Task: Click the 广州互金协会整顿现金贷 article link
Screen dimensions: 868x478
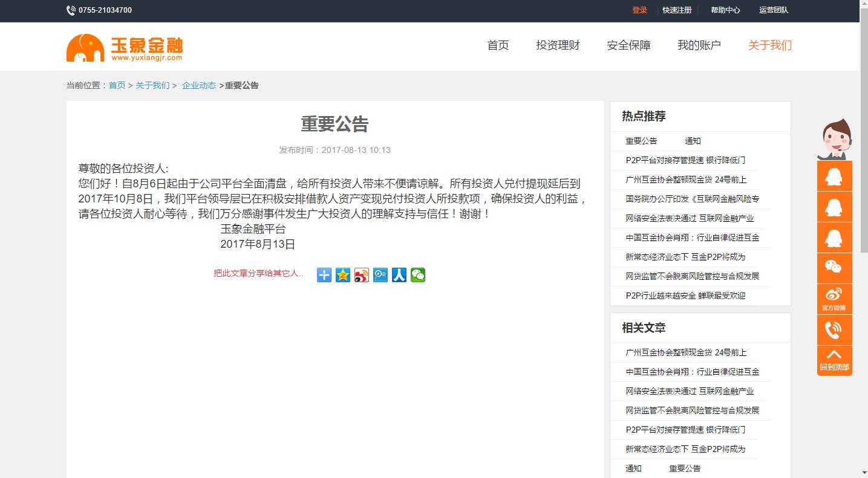Action: tap(684, 179)
